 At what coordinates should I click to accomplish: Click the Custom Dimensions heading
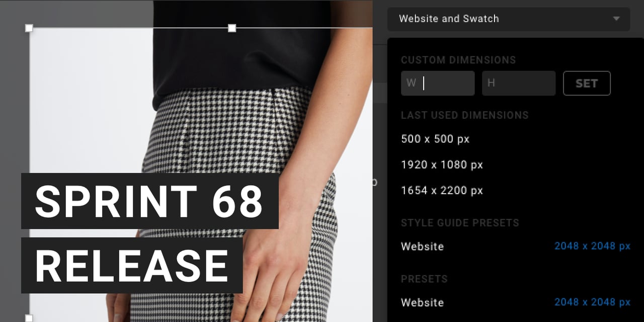click(458, 60)
